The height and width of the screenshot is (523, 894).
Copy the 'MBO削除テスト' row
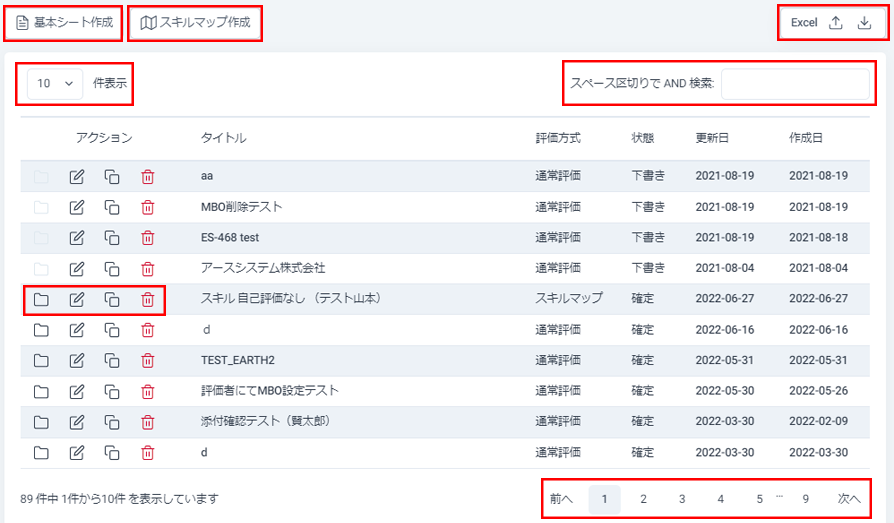pyautogui.click(x=112, y=208)
